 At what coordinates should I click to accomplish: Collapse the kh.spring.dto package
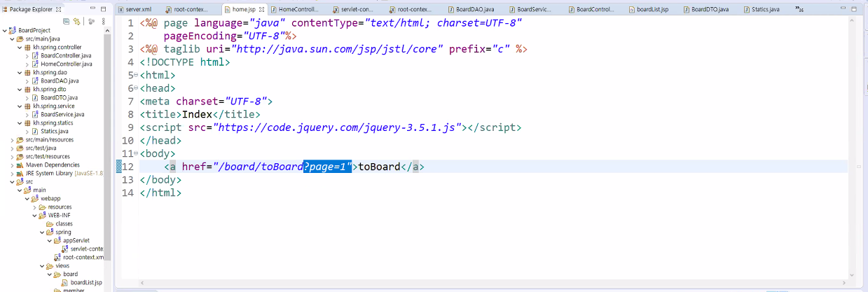tap(20, 89)
